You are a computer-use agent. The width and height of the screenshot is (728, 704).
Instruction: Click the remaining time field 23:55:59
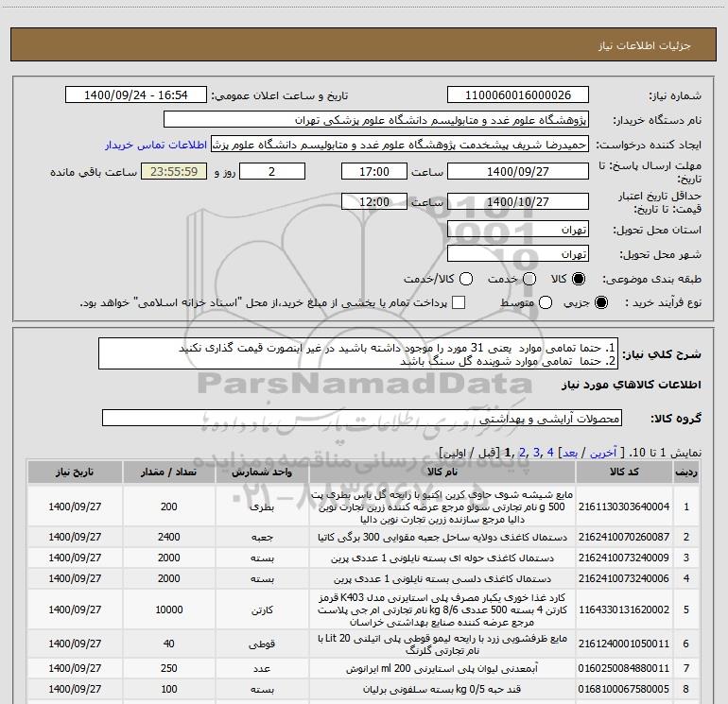(x=174, y=171)
